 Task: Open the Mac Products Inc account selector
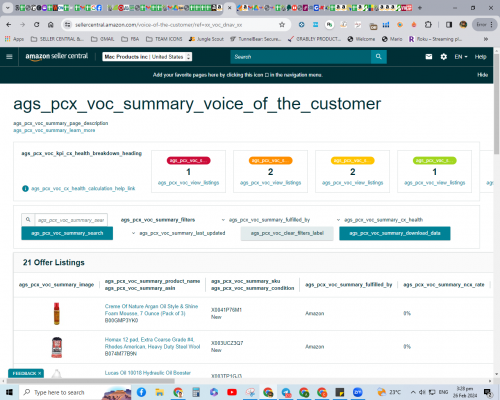(147, 57)
